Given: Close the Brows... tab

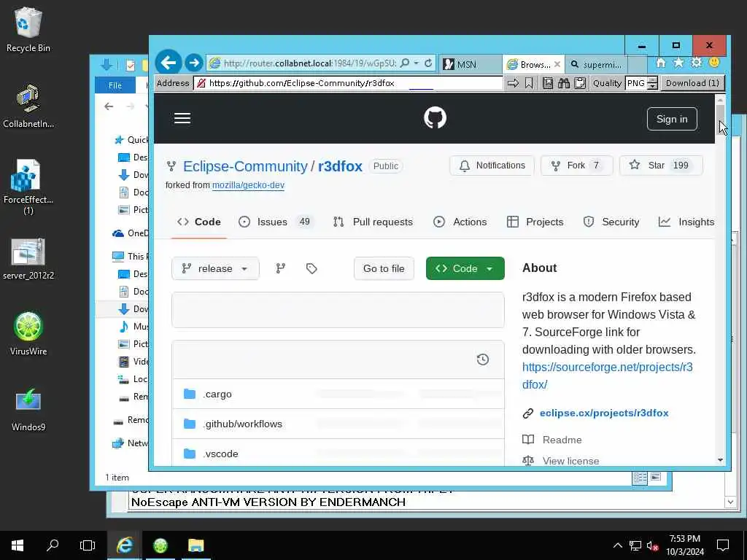Looking at the screenshot, I should pos(557,64).
